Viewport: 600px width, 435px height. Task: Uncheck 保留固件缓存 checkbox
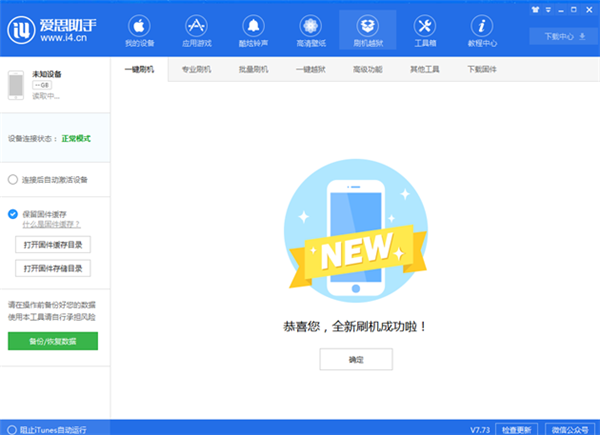click(x=12, y=213)
